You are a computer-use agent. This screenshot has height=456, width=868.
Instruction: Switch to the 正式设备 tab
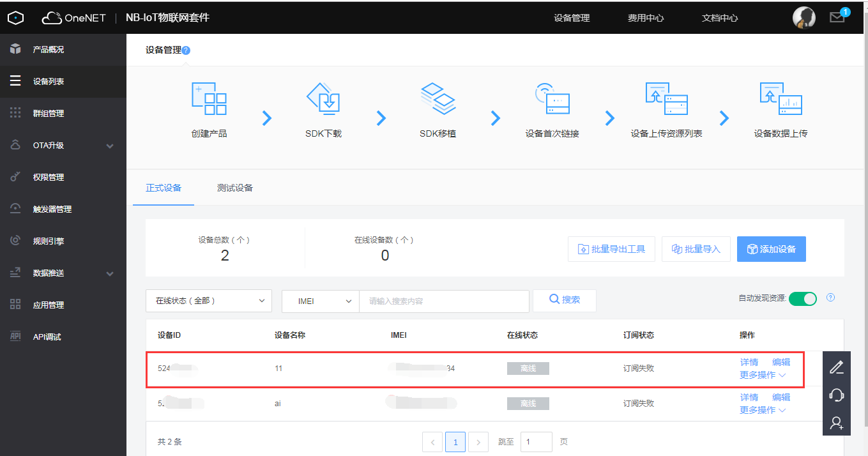pos(164,188)
